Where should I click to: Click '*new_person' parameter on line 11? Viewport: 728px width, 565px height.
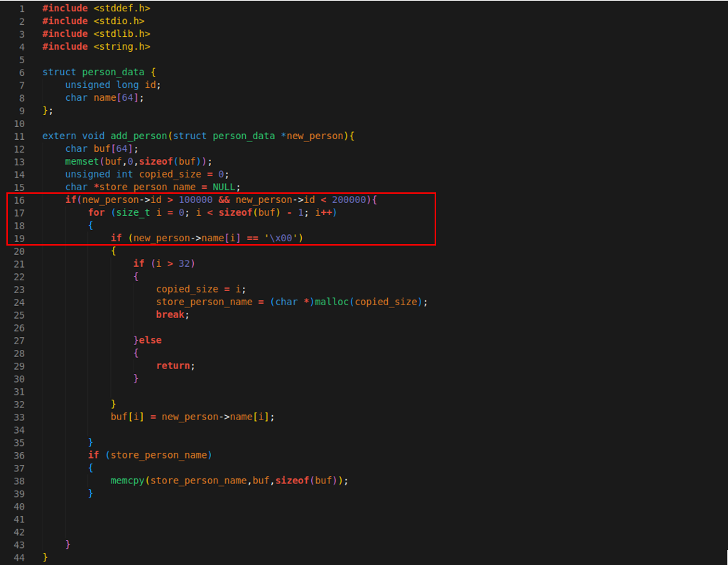coord(312,136)
